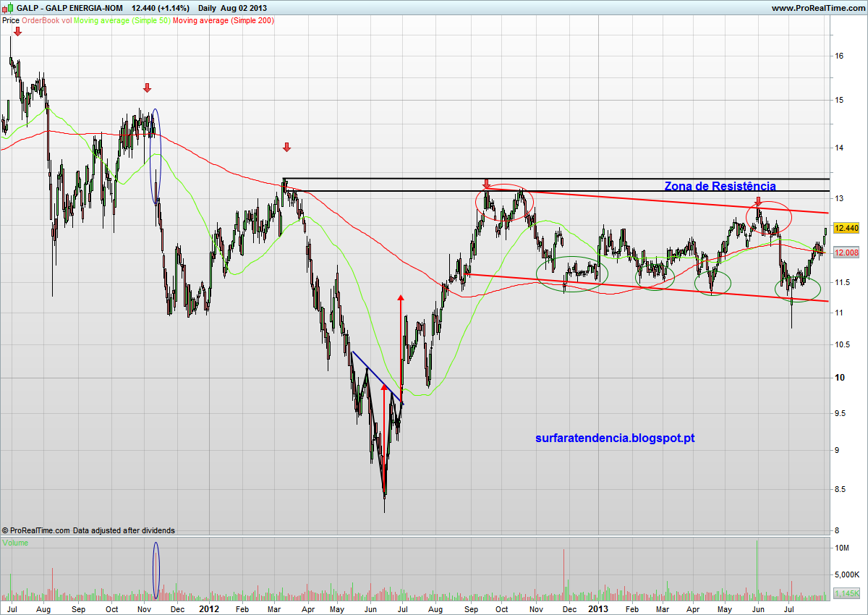Image resolution: width=868 pixels, height=615 pixels.
Task: Click the 5,000K volume axis label
Action: 846,575
